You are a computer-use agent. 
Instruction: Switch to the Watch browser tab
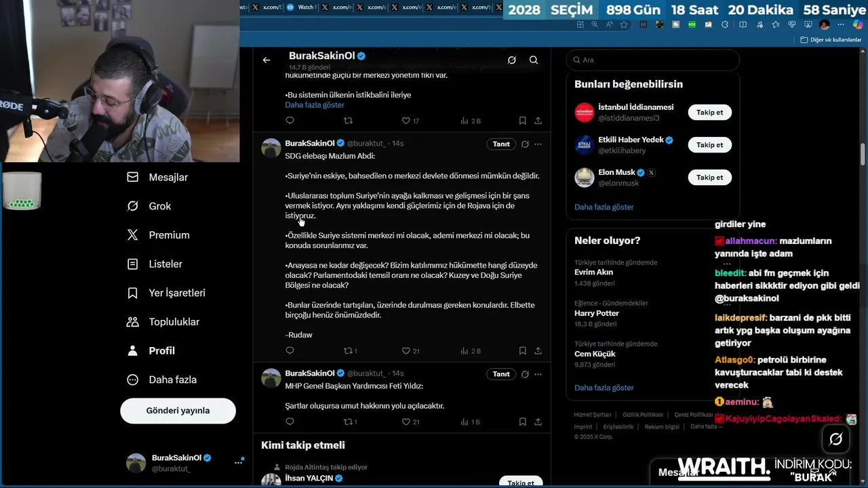[x=300, y=7]
